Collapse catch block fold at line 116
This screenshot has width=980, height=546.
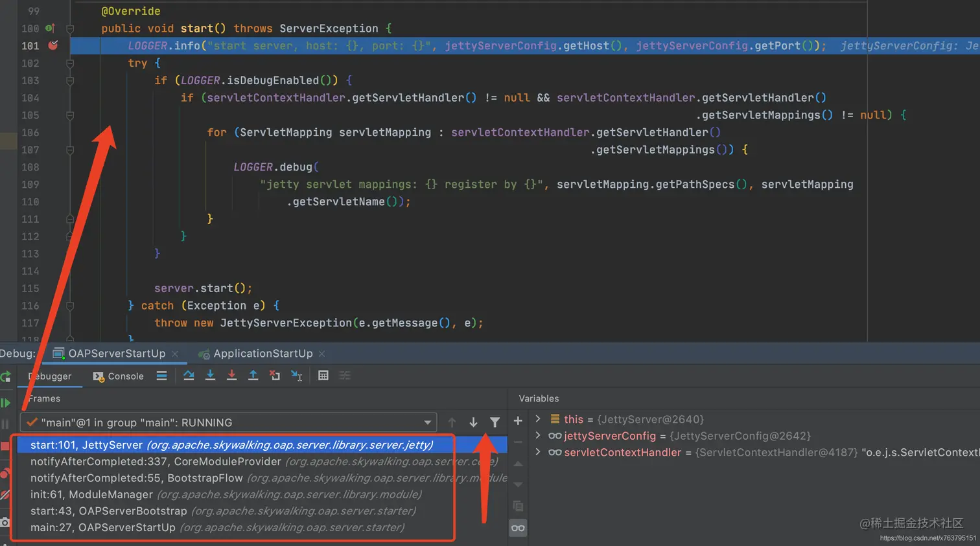(70, 306)
